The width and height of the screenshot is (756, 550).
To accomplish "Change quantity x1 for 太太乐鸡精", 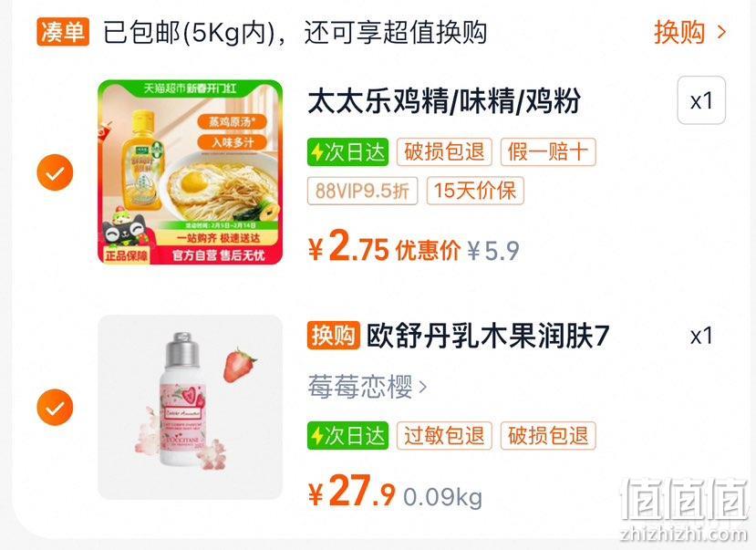I will click(701, 100).
